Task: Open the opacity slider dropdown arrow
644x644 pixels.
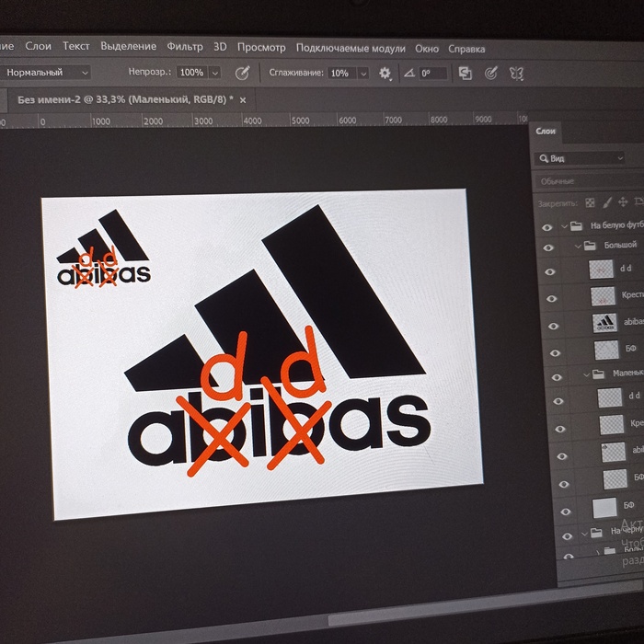Action: pyautogui.click(x=215, y=73)
